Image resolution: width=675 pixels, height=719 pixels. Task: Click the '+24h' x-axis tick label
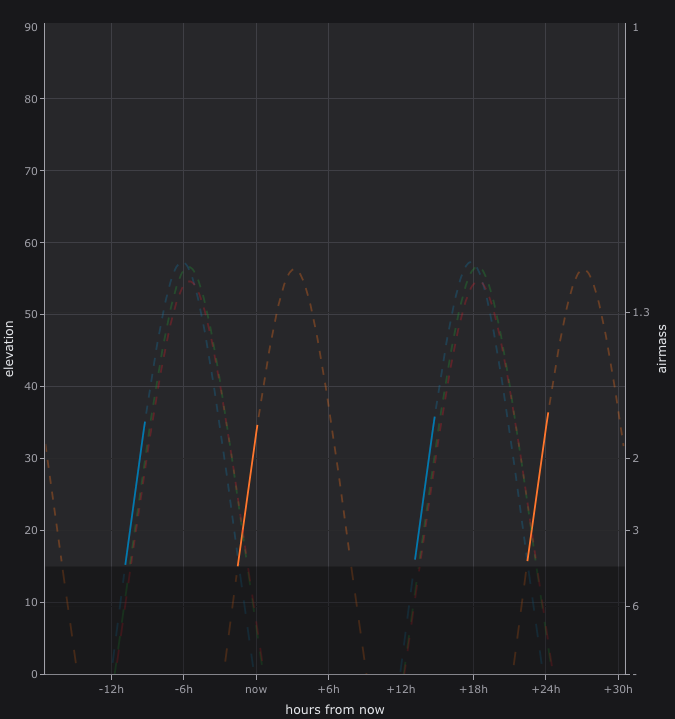(x=546, y=689)
